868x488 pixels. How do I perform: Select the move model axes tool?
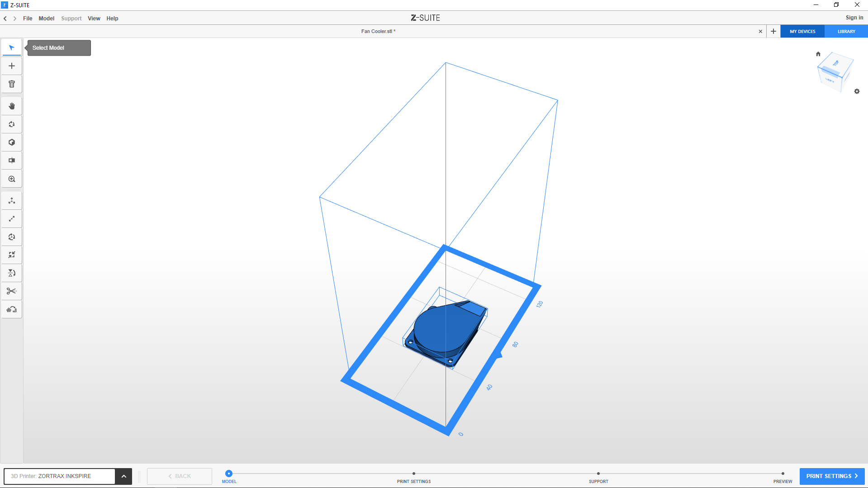point(12,201)
